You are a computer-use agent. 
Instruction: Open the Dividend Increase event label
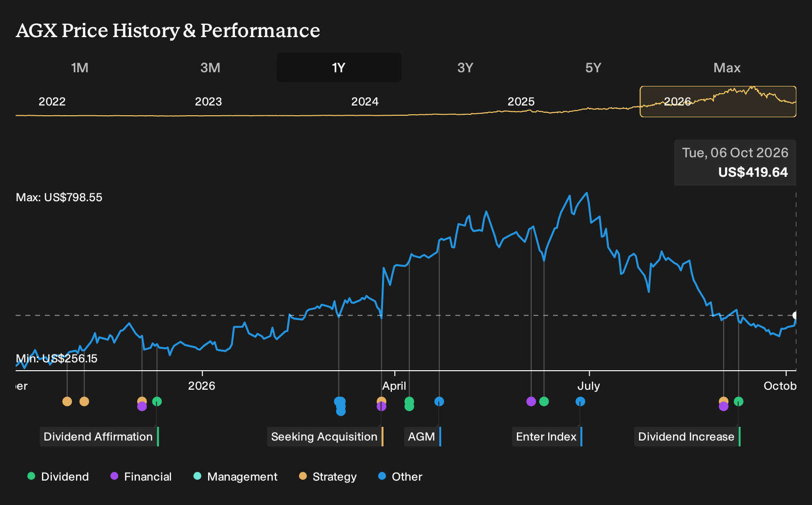coord(687,437)
